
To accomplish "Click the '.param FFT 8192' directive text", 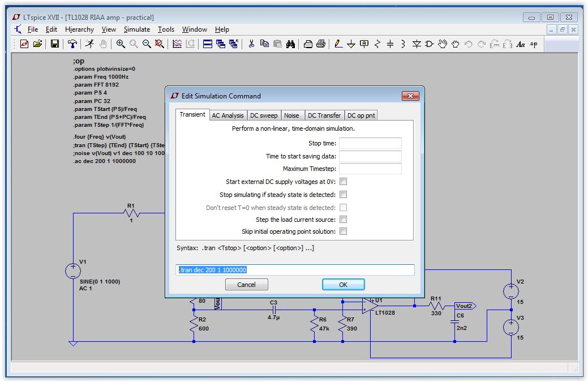I will (96, 85).
